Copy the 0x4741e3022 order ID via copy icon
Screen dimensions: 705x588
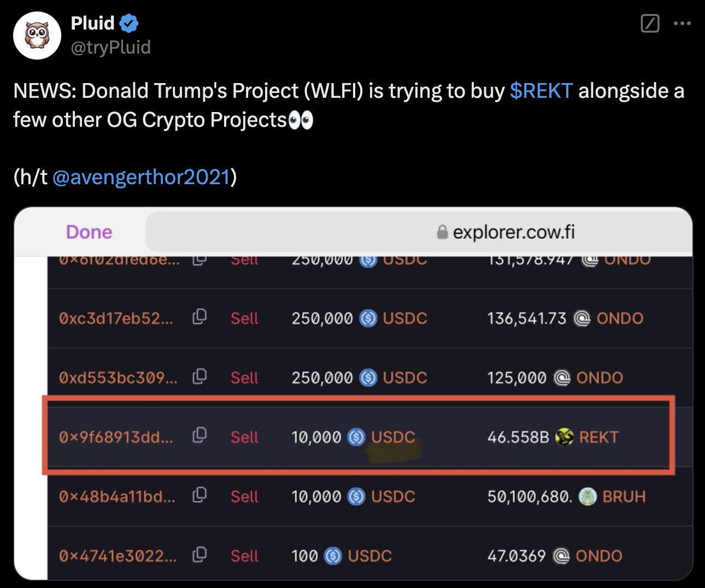tap(199, 554)
